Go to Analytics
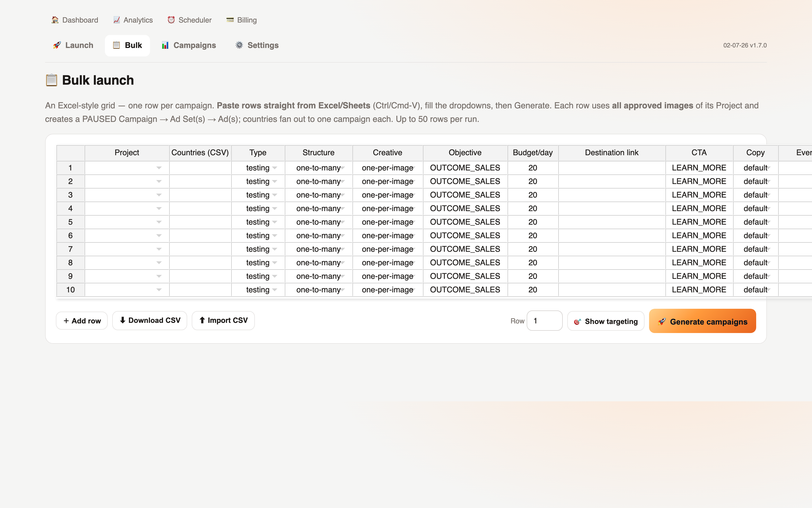812x508 pixels. 133,20
